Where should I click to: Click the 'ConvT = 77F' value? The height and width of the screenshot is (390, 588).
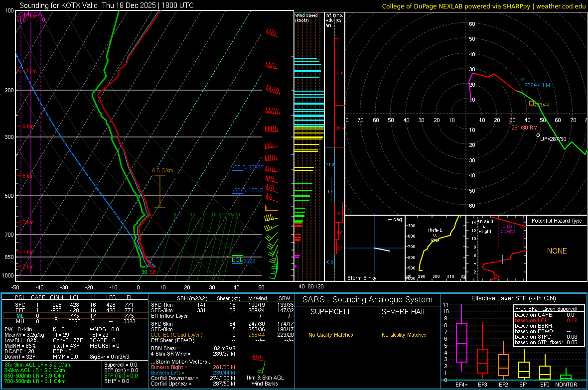point(67,340)
